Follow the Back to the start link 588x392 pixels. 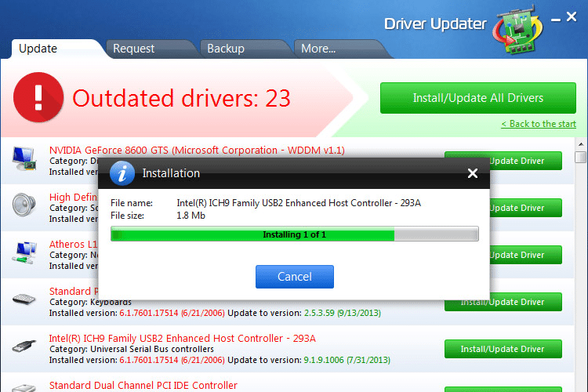pos(539,124)
